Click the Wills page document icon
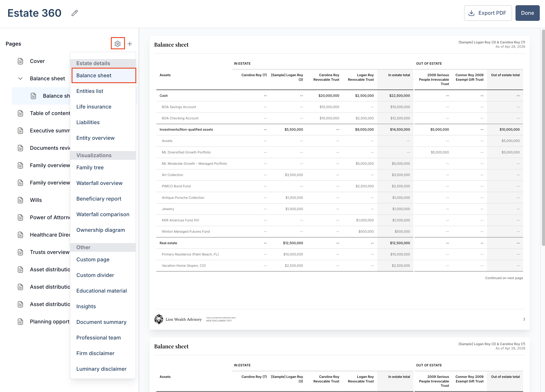This screenshot has width=545, height=392. click(20, 200)
